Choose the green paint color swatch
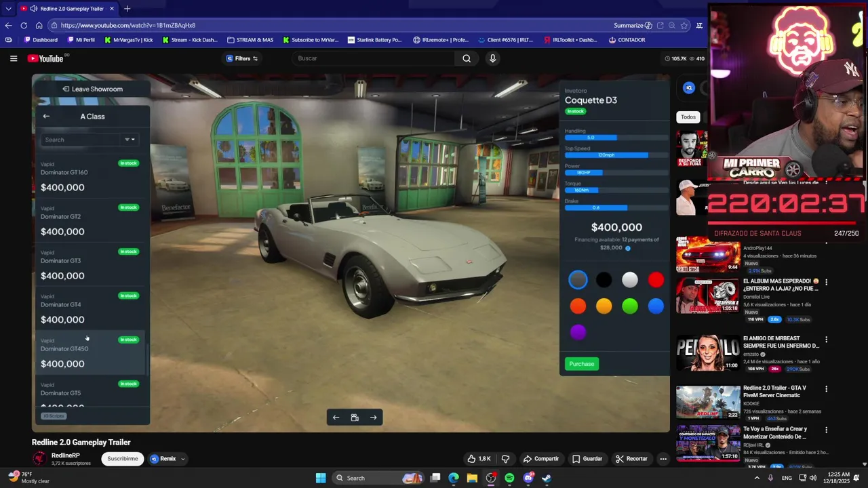Viewport: 868px width, 488px height. point(630,306)
